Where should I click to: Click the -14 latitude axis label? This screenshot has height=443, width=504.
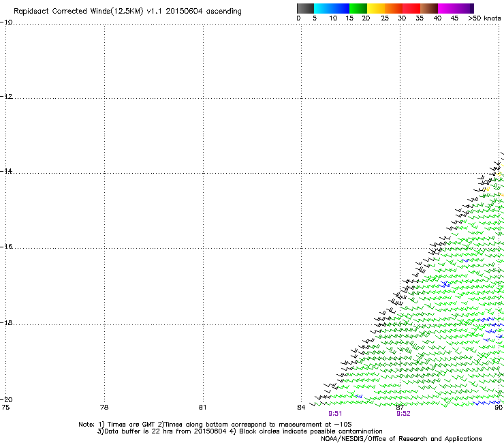click(6, 171)
